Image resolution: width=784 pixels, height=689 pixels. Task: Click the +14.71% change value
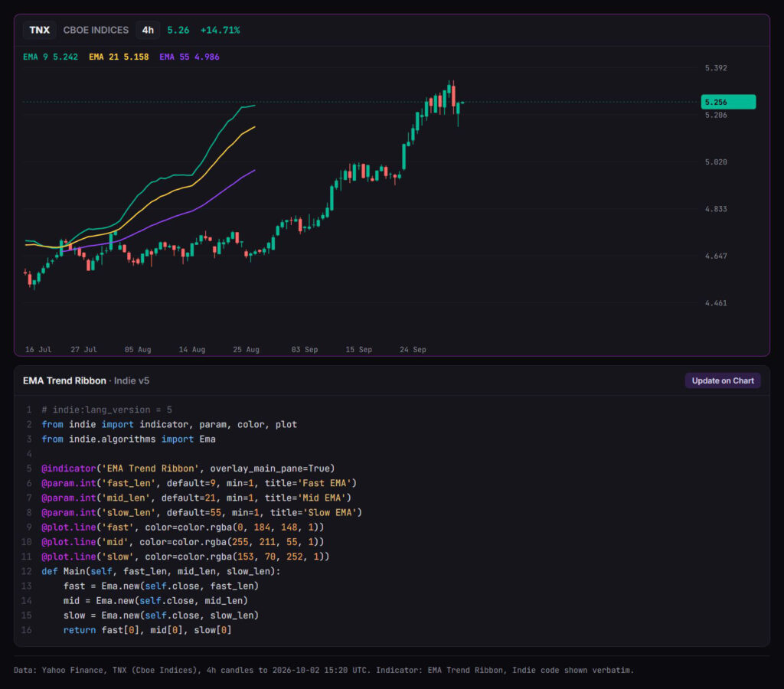coord(220,30)
